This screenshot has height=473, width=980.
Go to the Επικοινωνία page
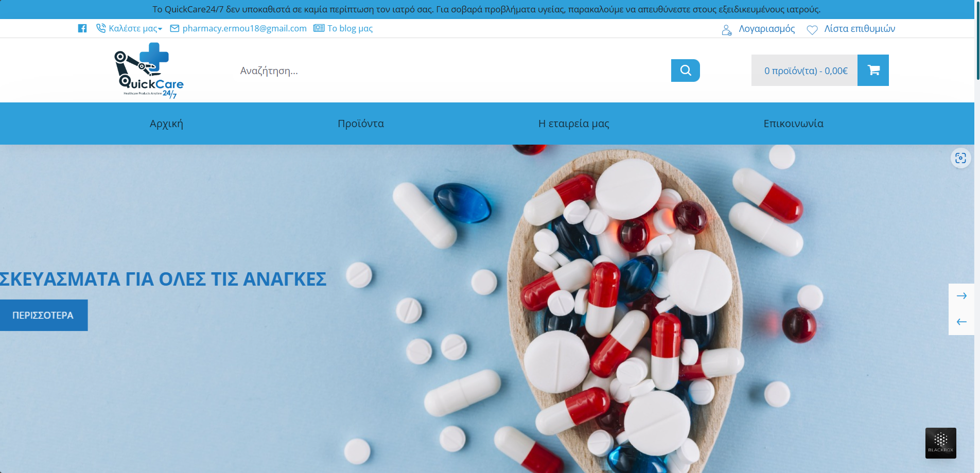(793, 124)
